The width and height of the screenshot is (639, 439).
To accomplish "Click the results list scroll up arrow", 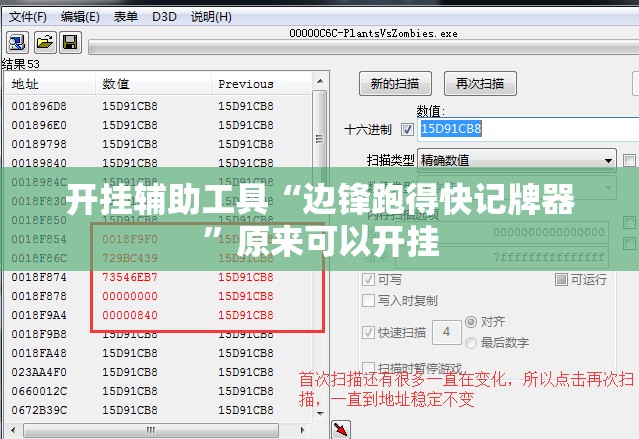I will 320,82.
